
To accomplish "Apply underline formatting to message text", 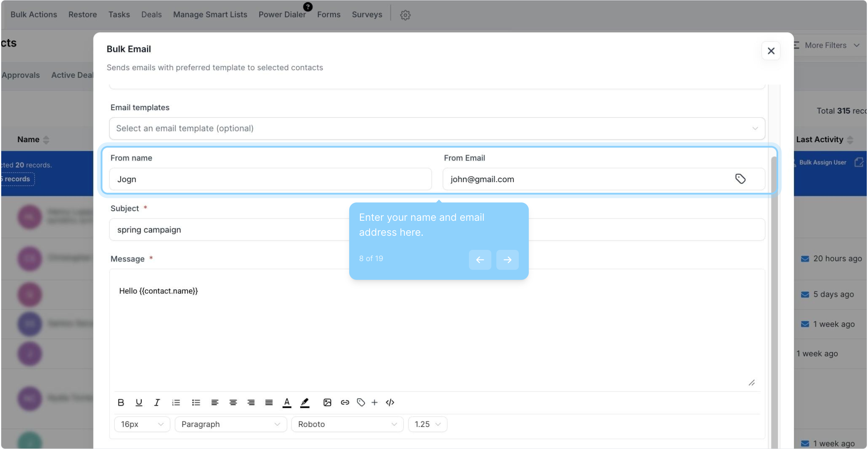I will pos(139,402).
